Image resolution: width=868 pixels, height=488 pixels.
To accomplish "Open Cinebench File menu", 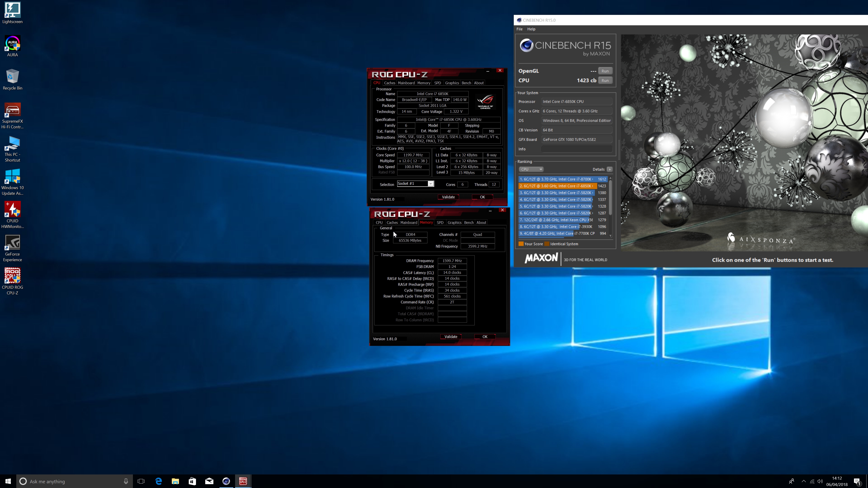I will [519, 29].
